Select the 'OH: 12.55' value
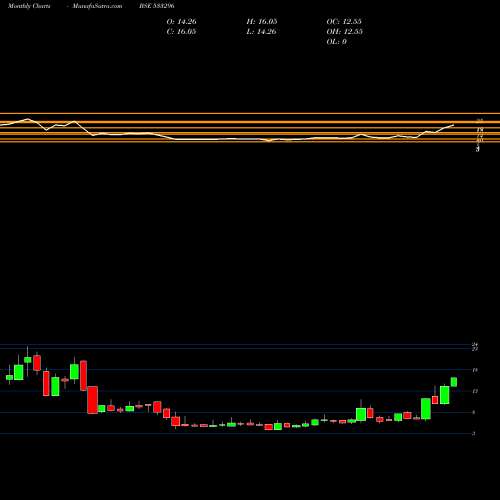This screenshot has height=500, width=500. (344, 32)
